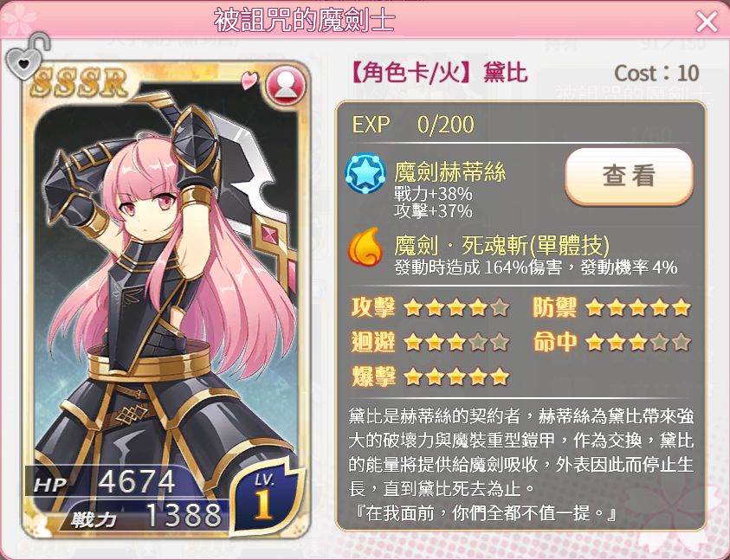The width and height of the screenshot is (730, 560).
Task: Click the 爆擊 star rating row
Action: click(430, 377)
